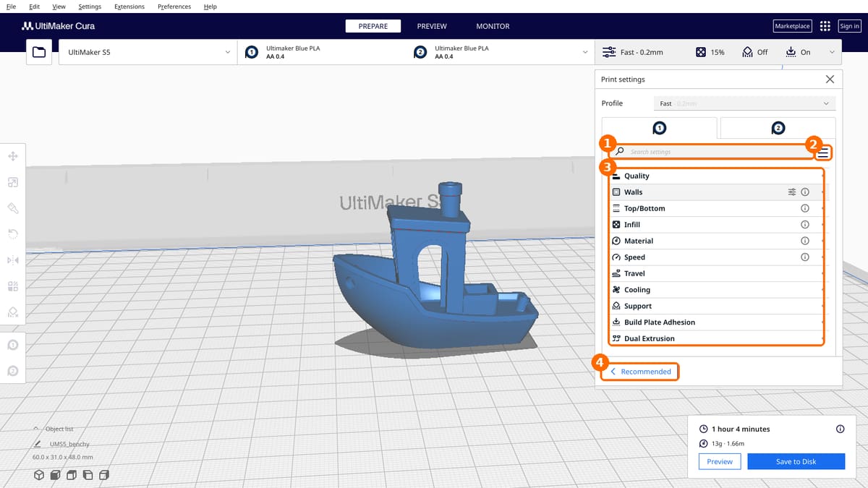Expand the Walls settings category
This screenshot has height=488, width=868.
(x=717, y=192)
